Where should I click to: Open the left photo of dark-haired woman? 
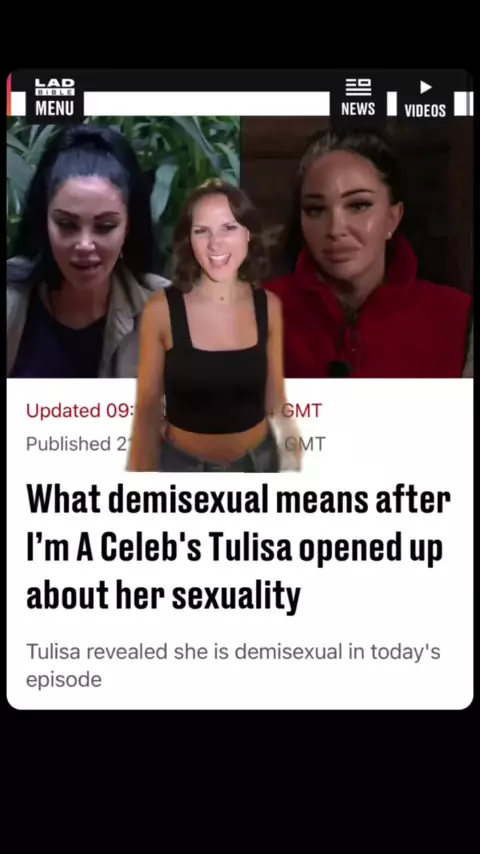[x=74, y=246]
